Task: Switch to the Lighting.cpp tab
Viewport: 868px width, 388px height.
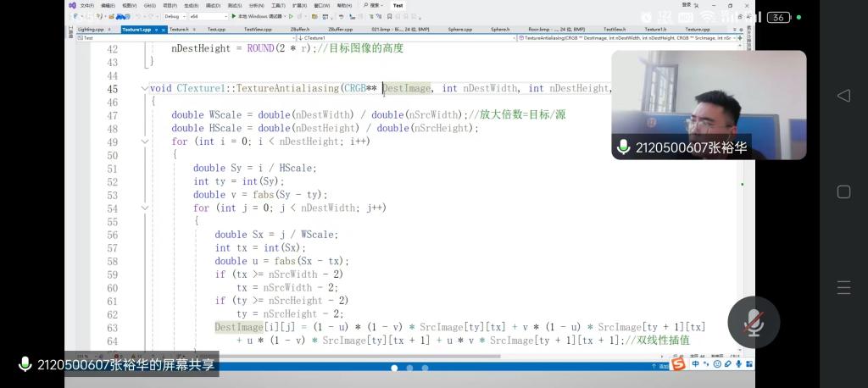Action: click(x=91, y=30)
